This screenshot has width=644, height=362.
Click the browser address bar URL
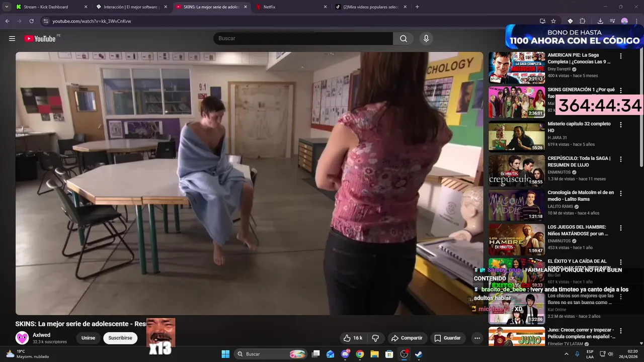tap(92, 21)
